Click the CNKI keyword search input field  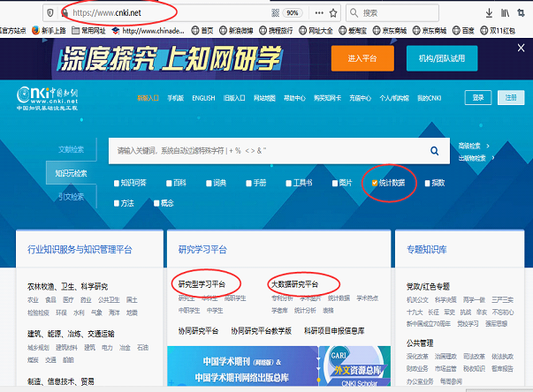tap(265, 151)
